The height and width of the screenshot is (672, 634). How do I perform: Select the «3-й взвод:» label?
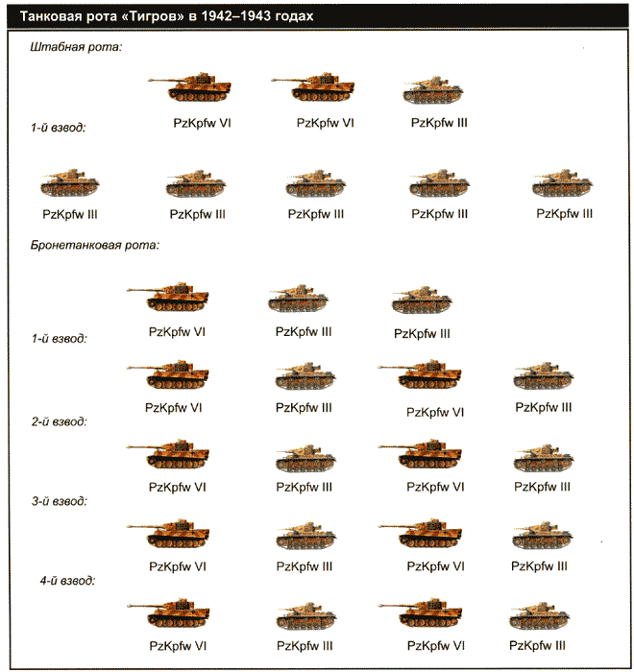pos(59,501)
